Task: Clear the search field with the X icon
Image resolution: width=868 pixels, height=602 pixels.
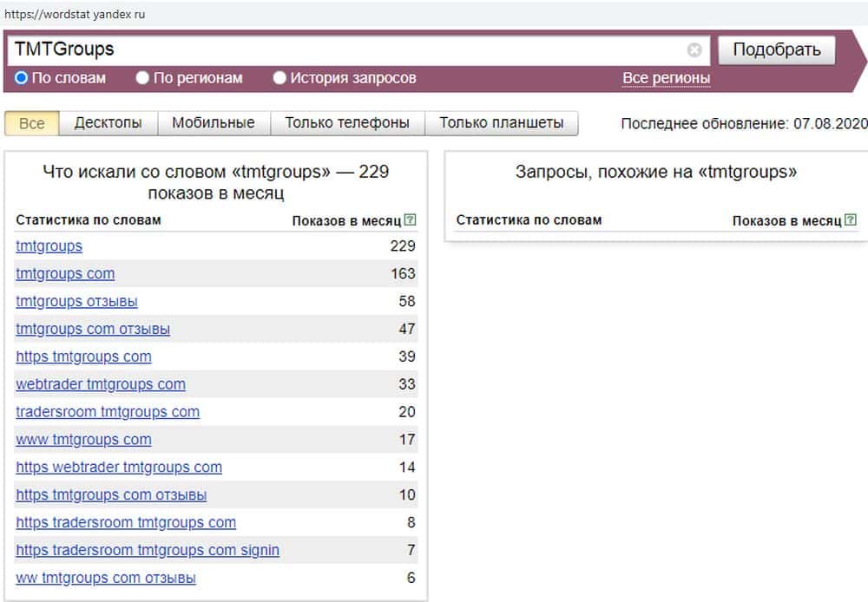Action: pos(694,50)
